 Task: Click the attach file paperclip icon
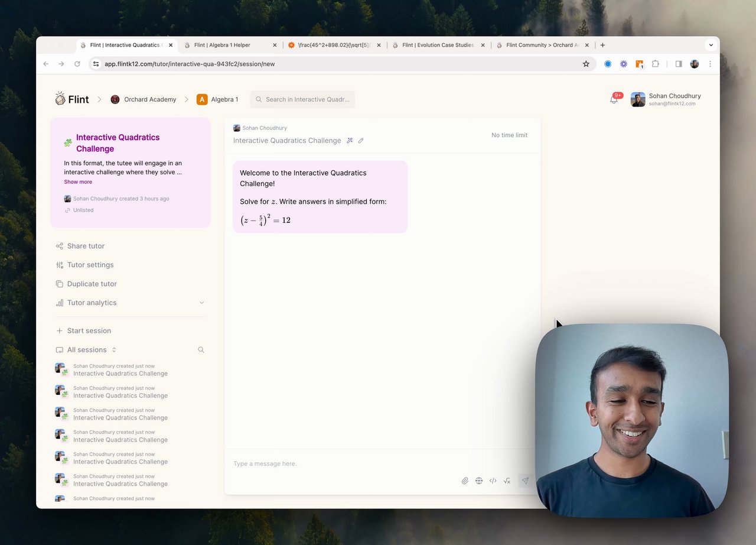[x=465, y=481]
